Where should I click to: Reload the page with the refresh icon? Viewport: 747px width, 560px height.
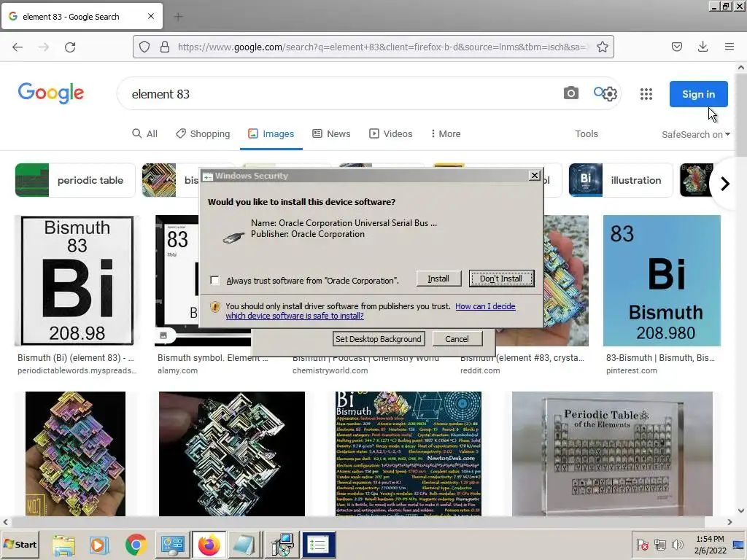pyautogui.click(x=70, y=47)
